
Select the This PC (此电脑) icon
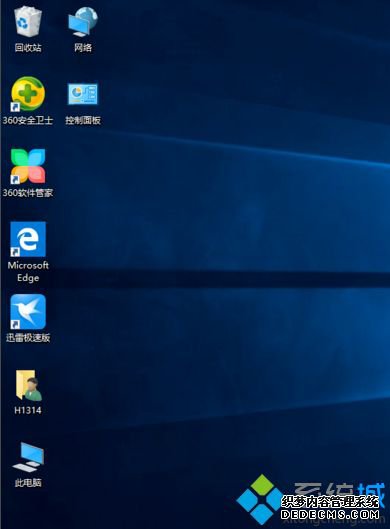28,457
